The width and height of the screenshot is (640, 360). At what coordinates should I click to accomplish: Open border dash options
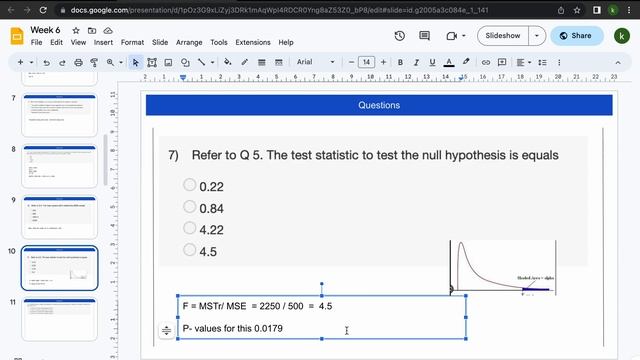(279, 62)
